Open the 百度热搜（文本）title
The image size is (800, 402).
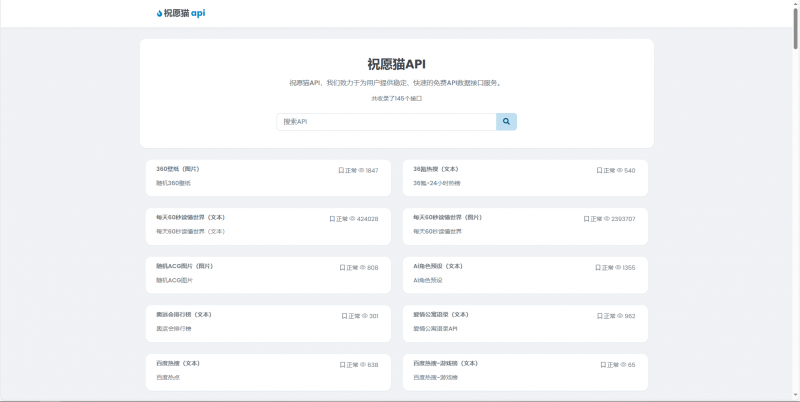[x=178, y=363]
